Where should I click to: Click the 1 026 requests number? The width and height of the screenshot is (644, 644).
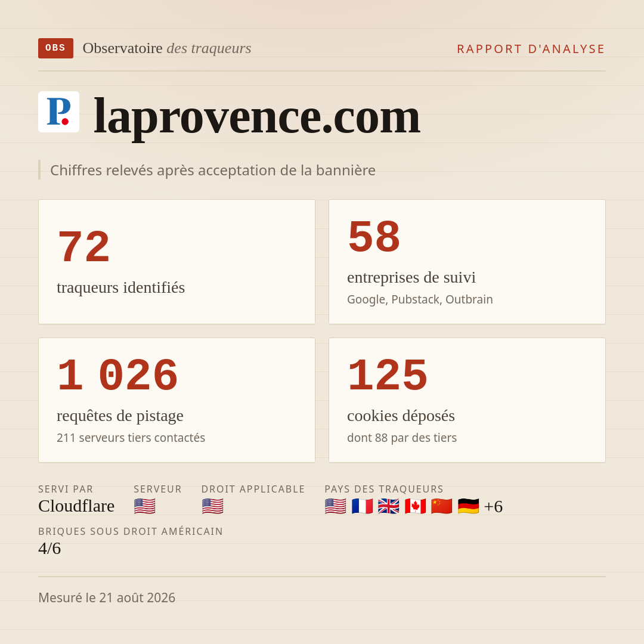117,375
